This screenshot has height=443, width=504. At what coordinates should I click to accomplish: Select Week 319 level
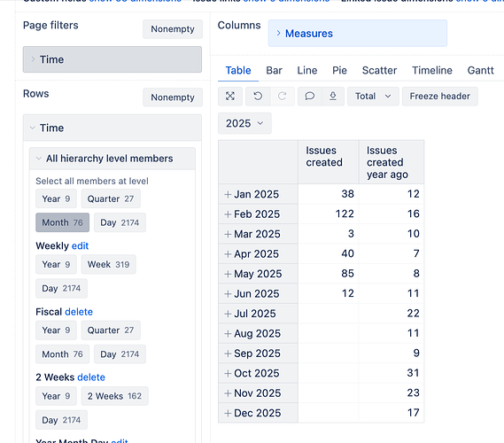[x=108, y=264]
